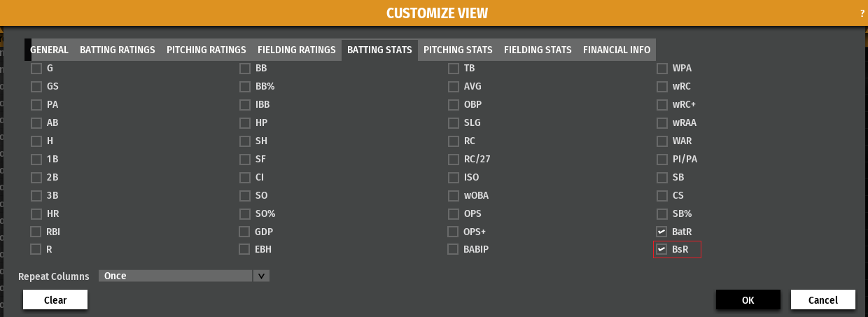Check the SO% checkbox
The image size is (868, 317).
pyautogui.click(x=245, y=213)
